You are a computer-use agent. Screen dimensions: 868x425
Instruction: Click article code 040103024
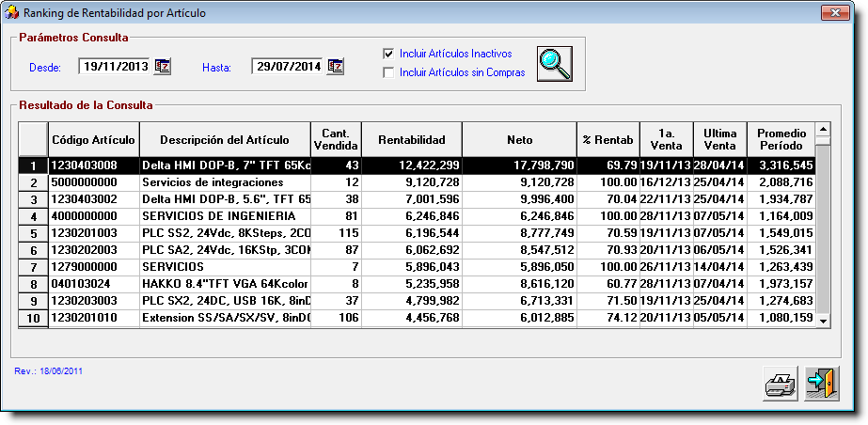[x=93, y=284]
